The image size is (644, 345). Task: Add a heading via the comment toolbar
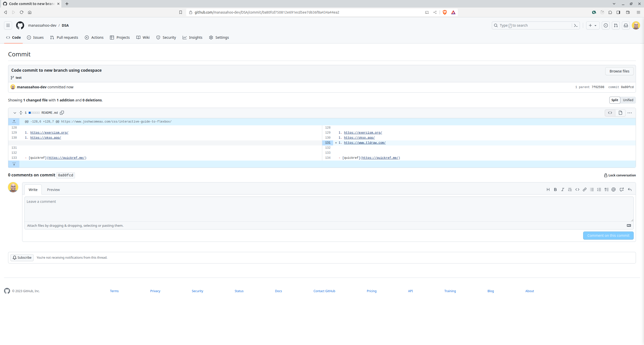[x=548, y=189]
